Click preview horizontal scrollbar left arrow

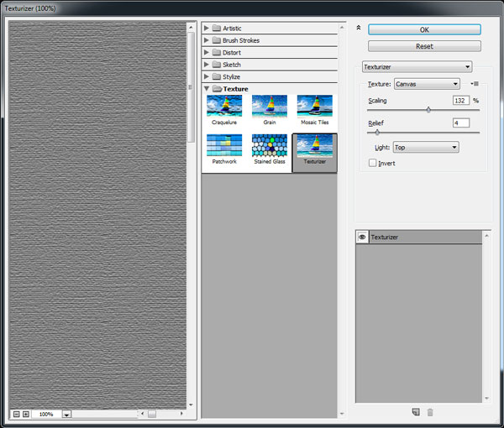coord(143,414)
